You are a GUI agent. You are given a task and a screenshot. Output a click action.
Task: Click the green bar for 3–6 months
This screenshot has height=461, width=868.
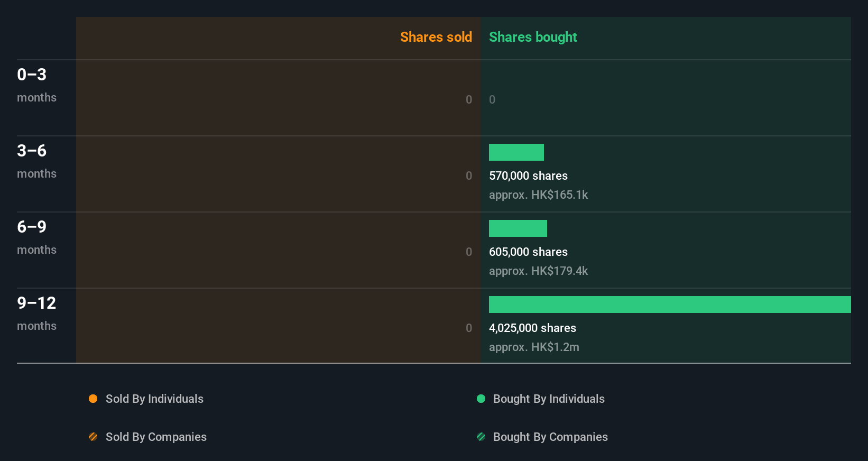point(516,152)
